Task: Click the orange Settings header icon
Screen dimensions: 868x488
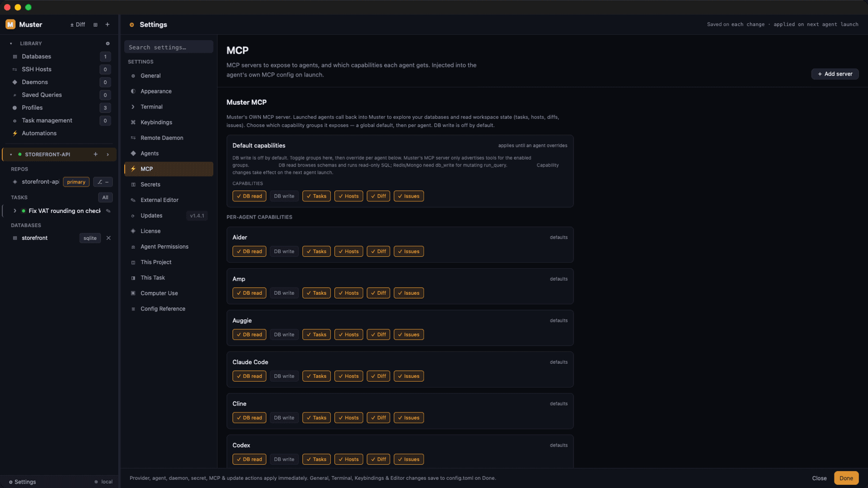Action: (132, 25)
